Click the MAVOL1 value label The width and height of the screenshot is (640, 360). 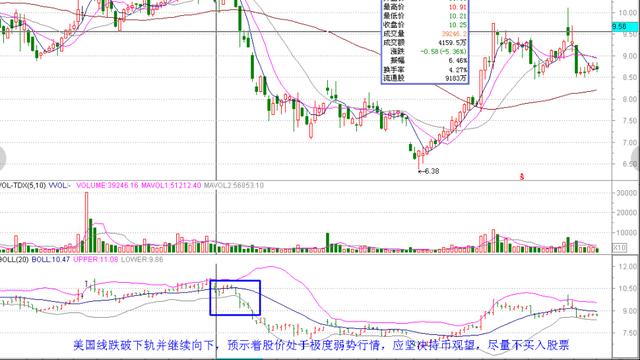[x=171, y=185]
